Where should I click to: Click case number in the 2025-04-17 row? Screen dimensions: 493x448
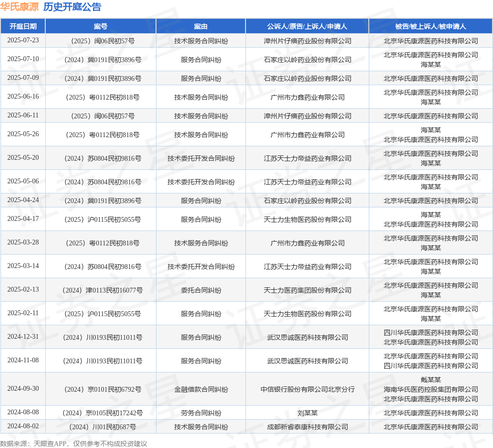[x=103, y=219]
